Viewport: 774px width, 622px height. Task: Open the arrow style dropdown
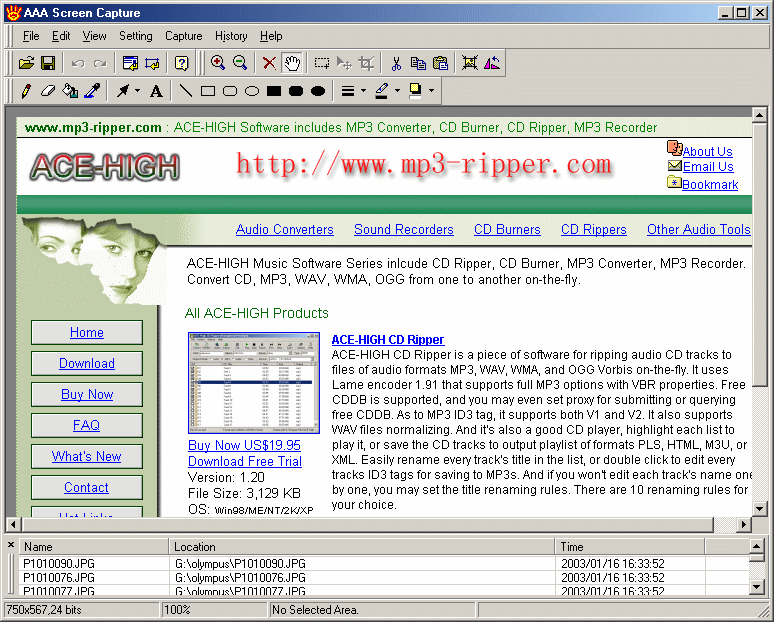[x=137, y=91]
